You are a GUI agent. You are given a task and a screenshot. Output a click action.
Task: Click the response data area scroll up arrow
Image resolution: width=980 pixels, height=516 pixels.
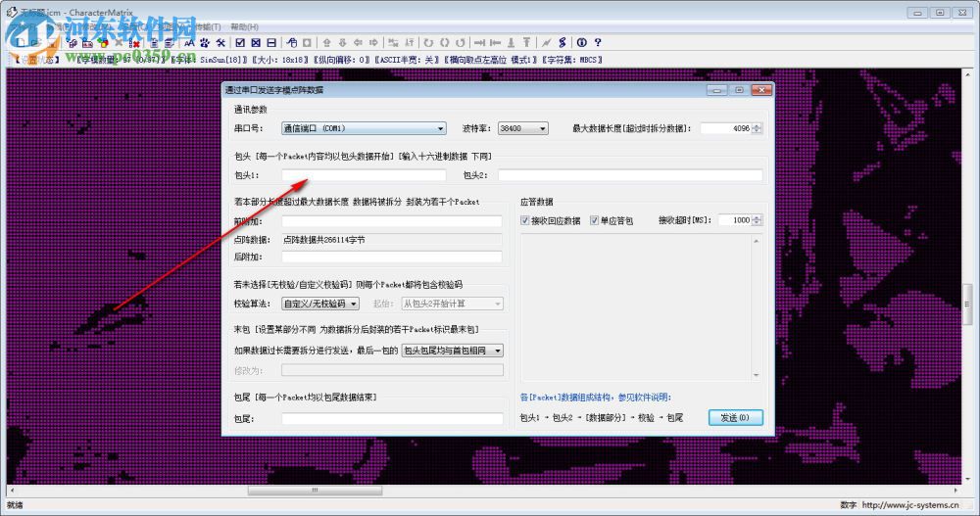coord(757,241)
